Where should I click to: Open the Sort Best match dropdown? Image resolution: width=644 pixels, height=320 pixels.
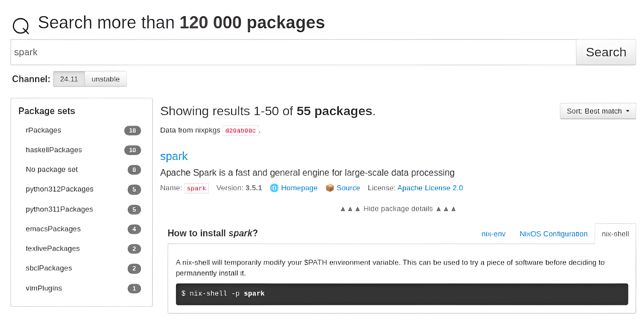597,111
